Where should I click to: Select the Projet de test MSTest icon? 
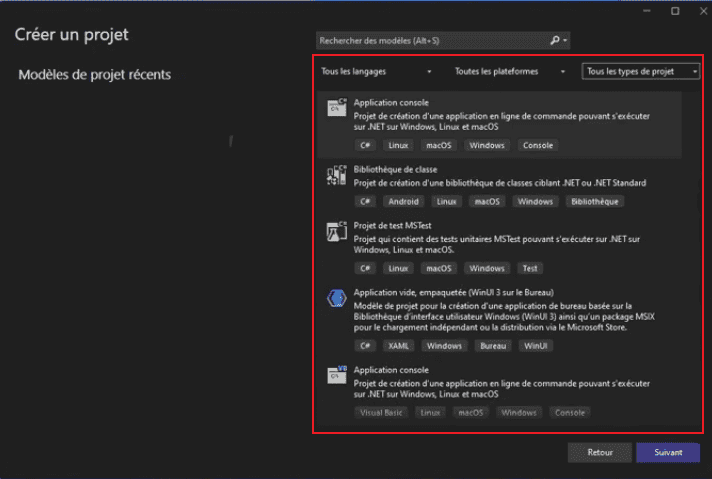pos(337,232)
